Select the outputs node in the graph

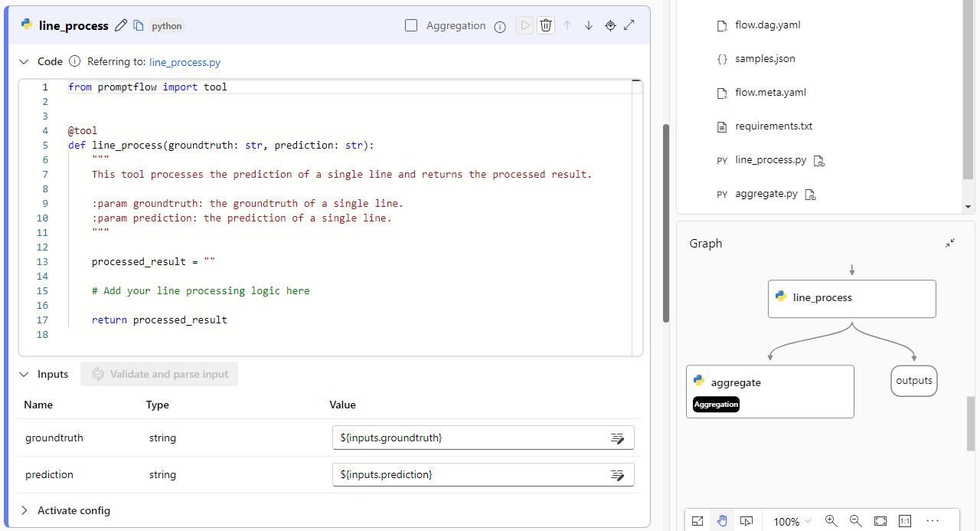pos(914,381)
